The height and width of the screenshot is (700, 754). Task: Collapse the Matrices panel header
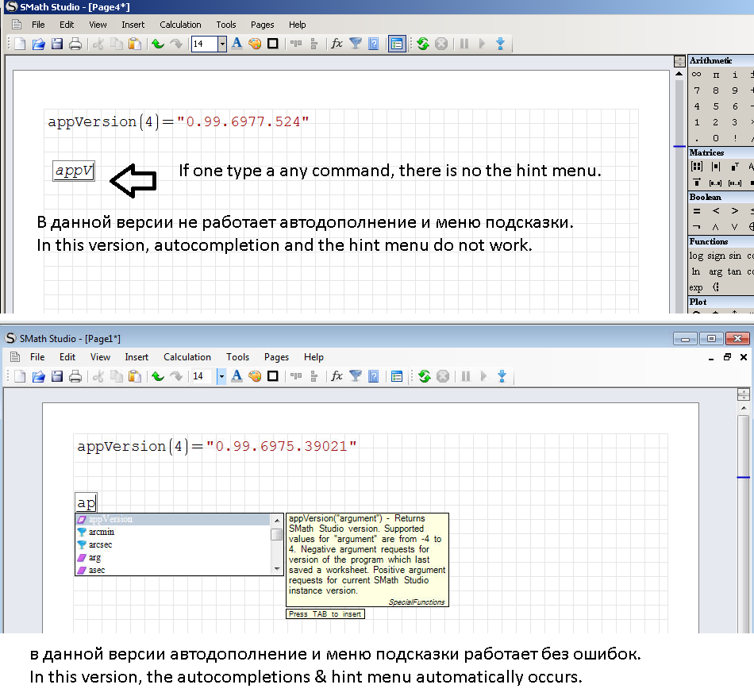[x=706, y=152]
